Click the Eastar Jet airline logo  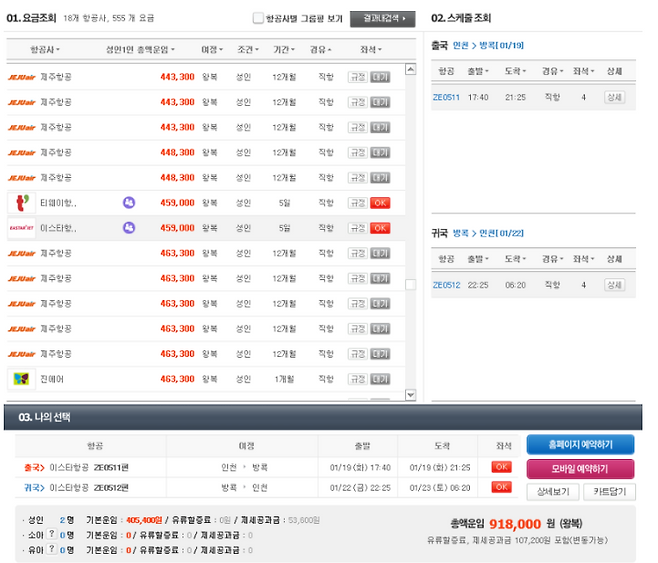click(x=21, y=228)
